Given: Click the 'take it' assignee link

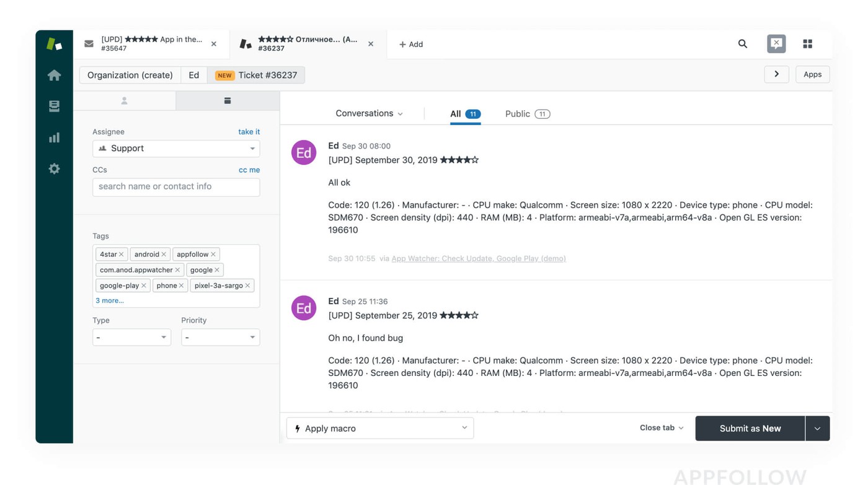Looking at the screenshot, I should point(249,132).
